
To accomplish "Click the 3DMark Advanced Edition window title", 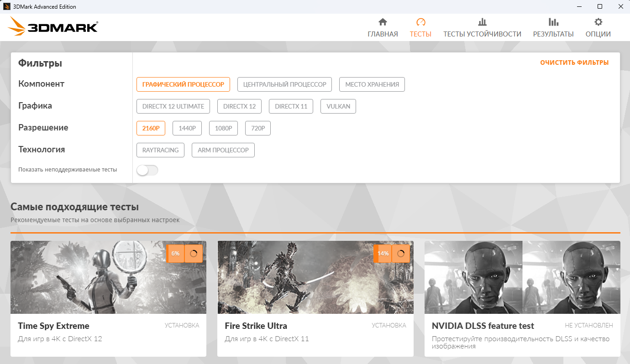I will [x=46, y=7].
